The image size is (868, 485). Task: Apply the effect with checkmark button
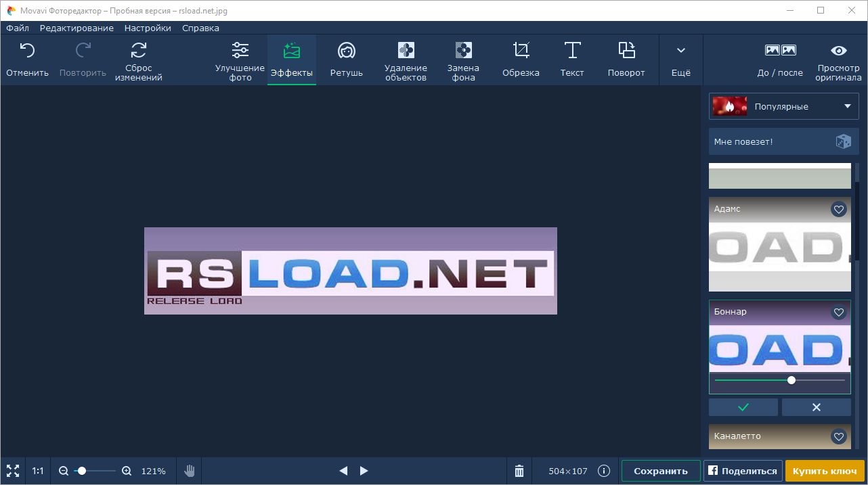[x=743, y=407]
